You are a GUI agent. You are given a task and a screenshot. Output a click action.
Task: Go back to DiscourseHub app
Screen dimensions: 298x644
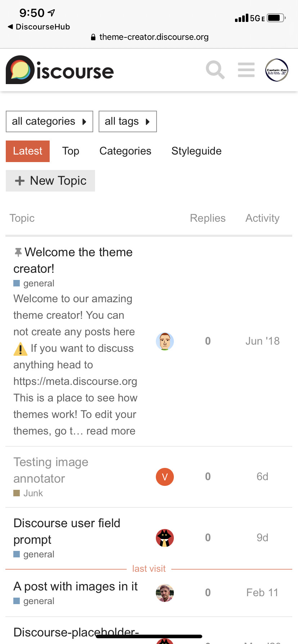pyautogui.click(x=39, y=27)
